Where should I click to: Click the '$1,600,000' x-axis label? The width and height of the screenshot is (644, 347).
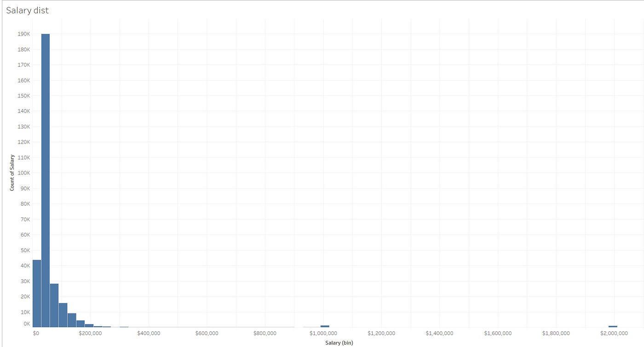pos(498,333)
